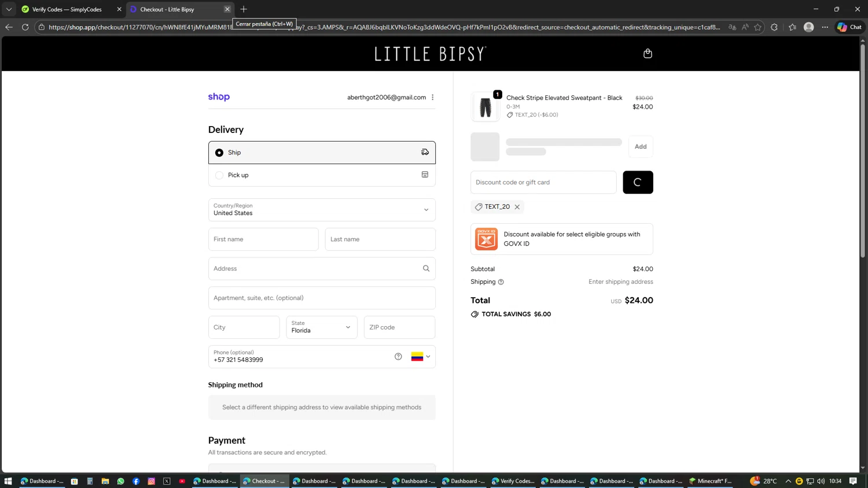Click the ZIP code field
868x488 pixels.
point(399,327)
